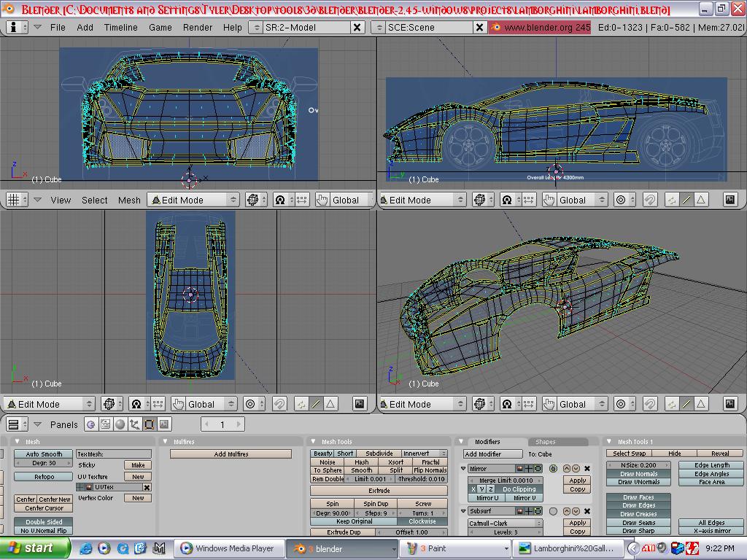Choose triangle face select in perspective view header
This screenshot has width=747, height=560.
coord(701,404)
